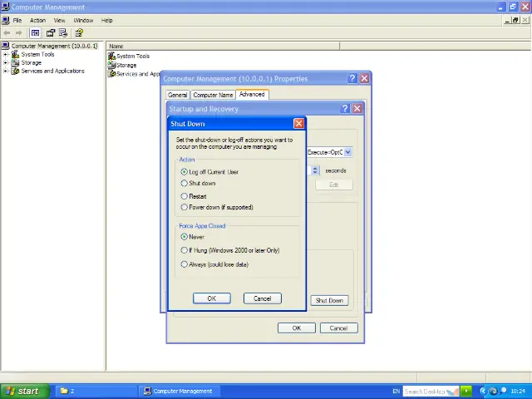Click the Export List toolbar icon
The image size is (532, 399).
pos(63,33)
